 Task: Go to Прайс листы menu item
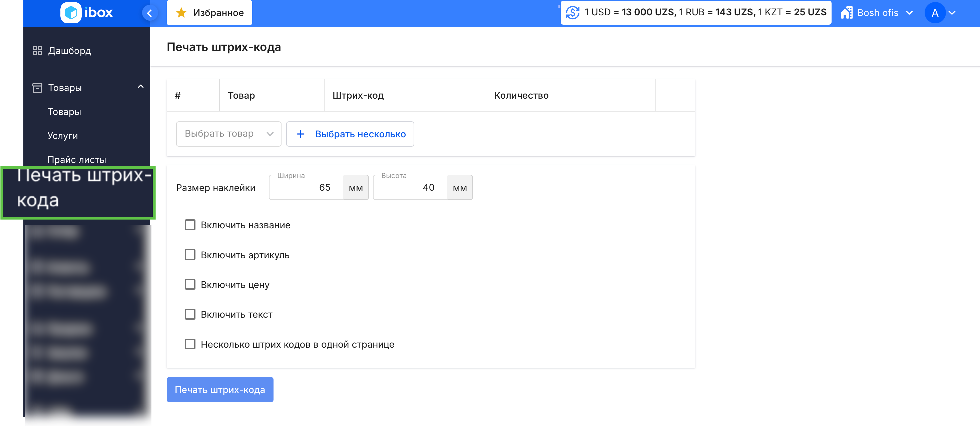coord(76,160)
